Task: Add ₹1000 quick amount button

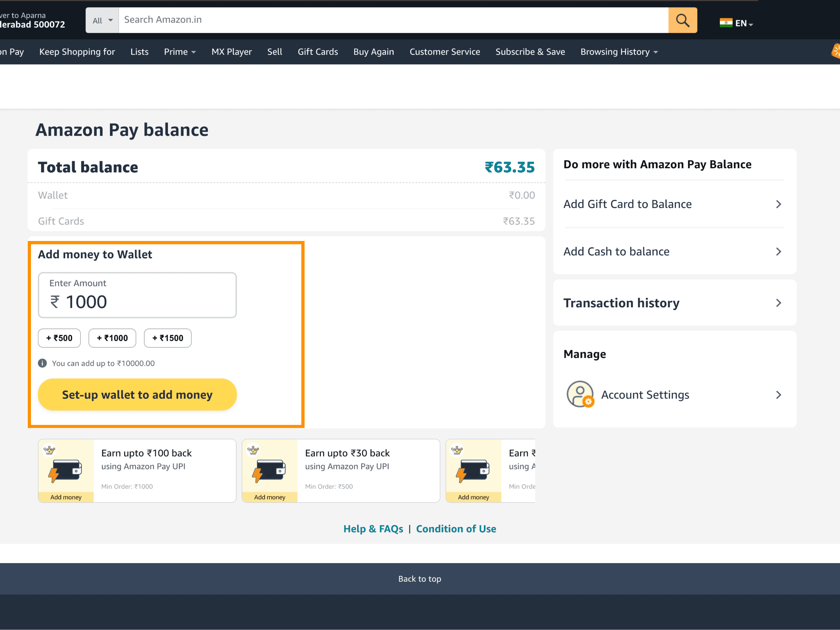Action: 112,338
